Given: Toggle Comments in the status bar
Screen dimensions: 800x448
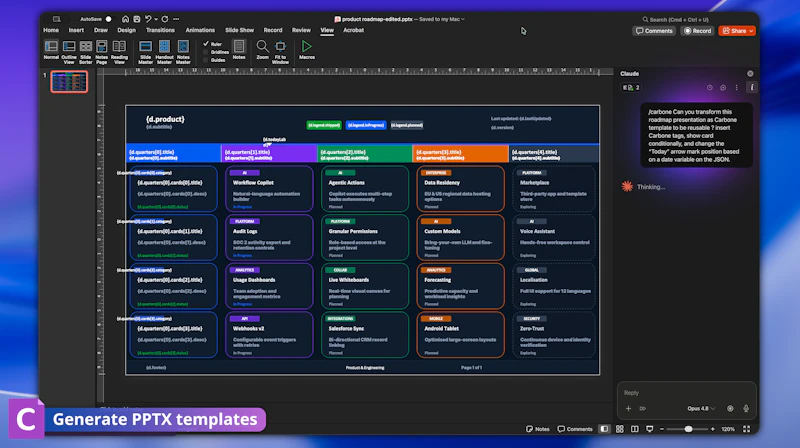Looking at the screenshot, I should [x=574, y=429].
